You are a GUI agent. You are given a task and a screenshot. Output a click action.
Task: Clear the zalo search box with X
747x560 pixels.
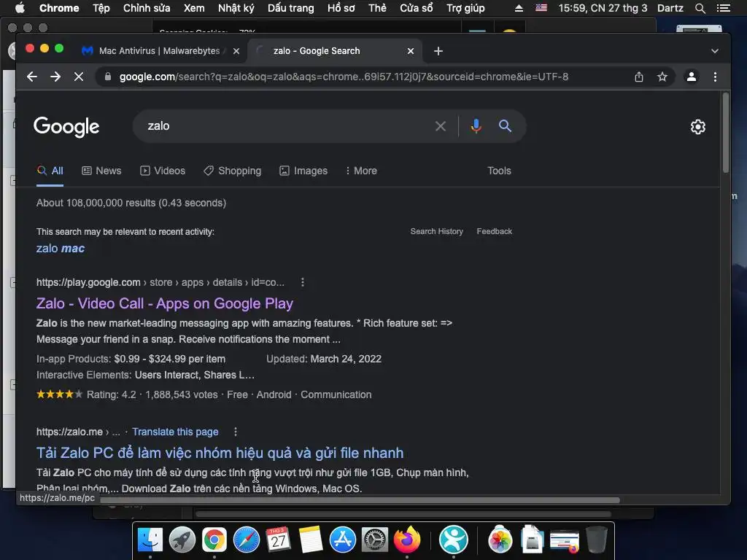(x=441, y=126)
